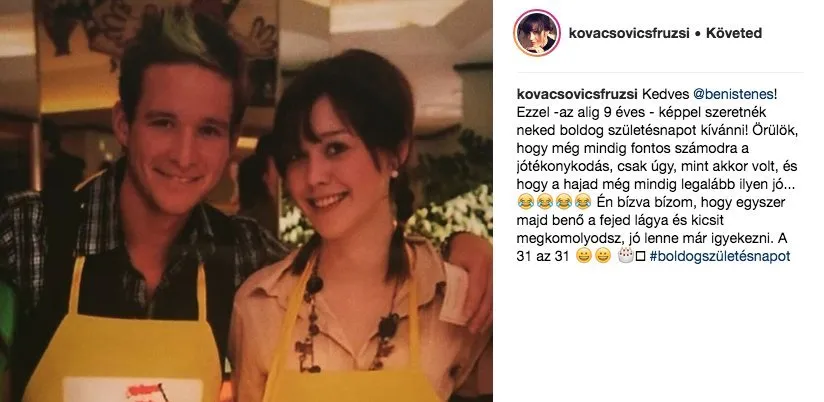The width and height of the screenshot is (824, 402).
Task: Open the #boldogszületésnapot hashtag
Action: coord(720,256)
